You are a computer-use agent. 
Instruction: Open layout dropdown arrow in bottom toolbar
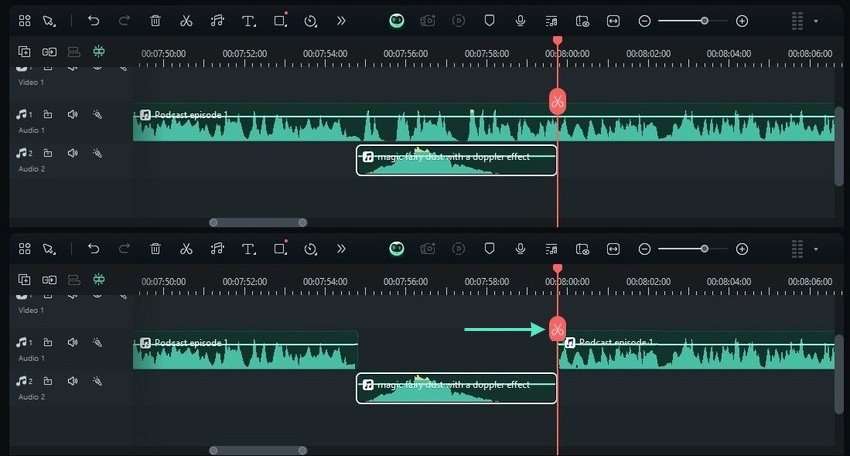click(816, 249)
